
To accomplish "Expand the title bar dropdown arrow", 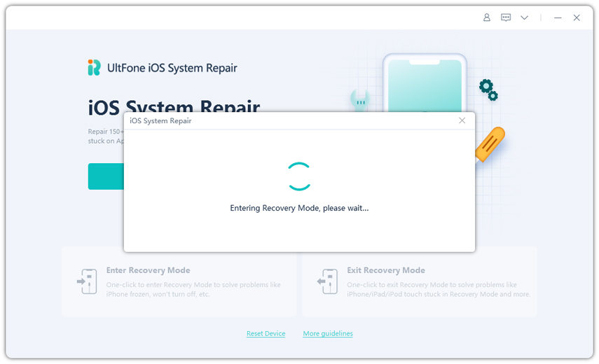I will tap(525, 17).
